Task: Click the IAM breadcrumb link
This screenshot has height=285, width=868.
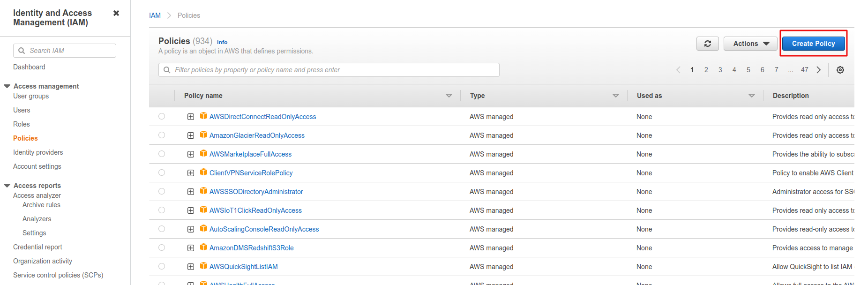Action: (155, 15)
